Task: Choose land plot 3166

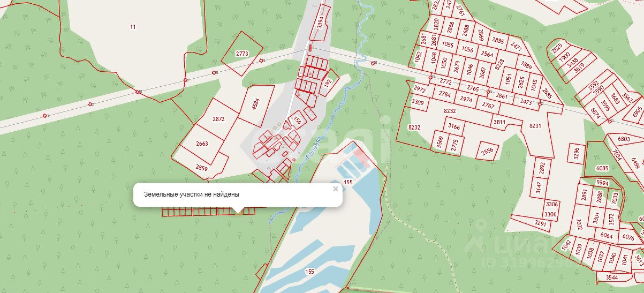Action: click(x=454, y=126)
